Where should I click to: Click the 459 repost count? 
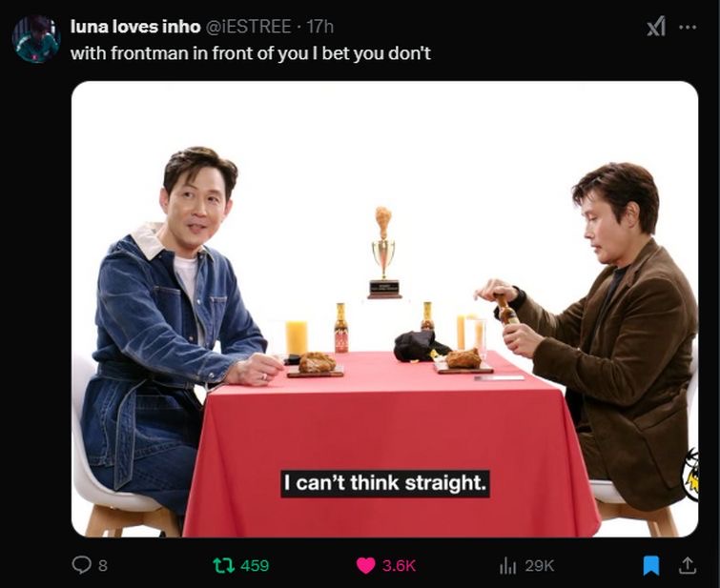pos(255,565)
